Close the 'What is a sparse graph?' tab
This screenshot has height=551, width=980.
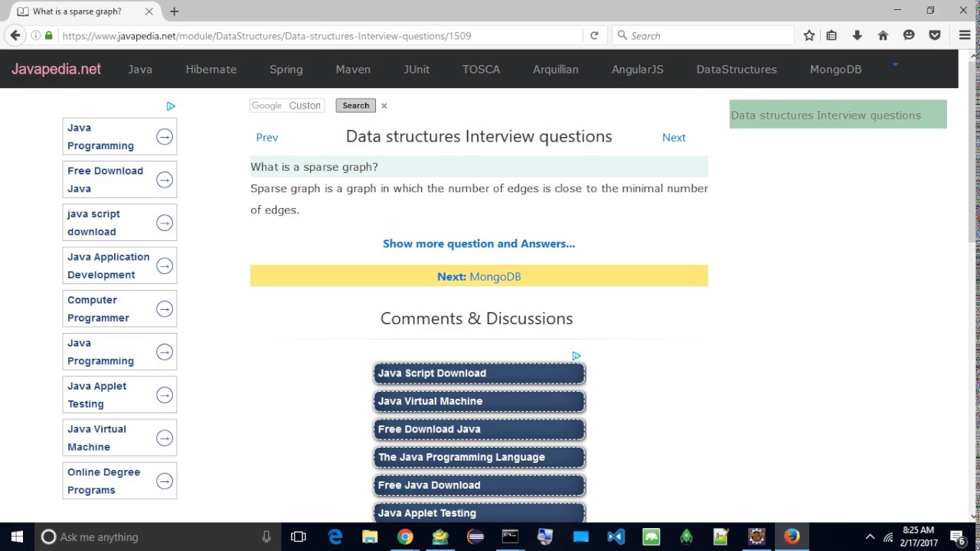(149, 11)
